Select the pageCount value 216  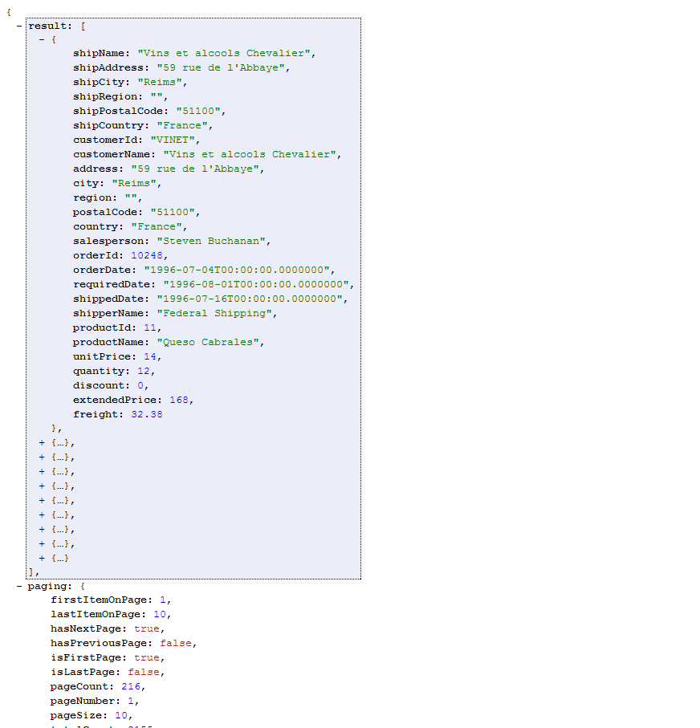coord(130,686)
